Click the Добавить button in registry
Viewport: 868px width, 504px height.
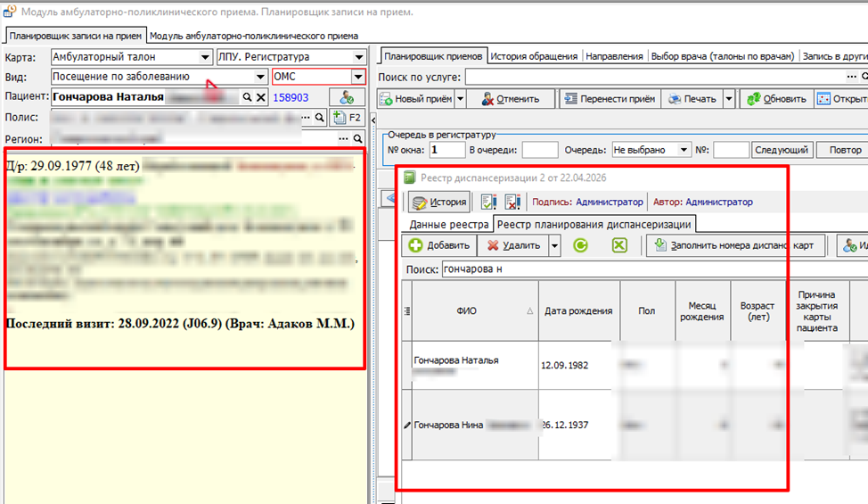pyautogui.click(x=439, y=245)
